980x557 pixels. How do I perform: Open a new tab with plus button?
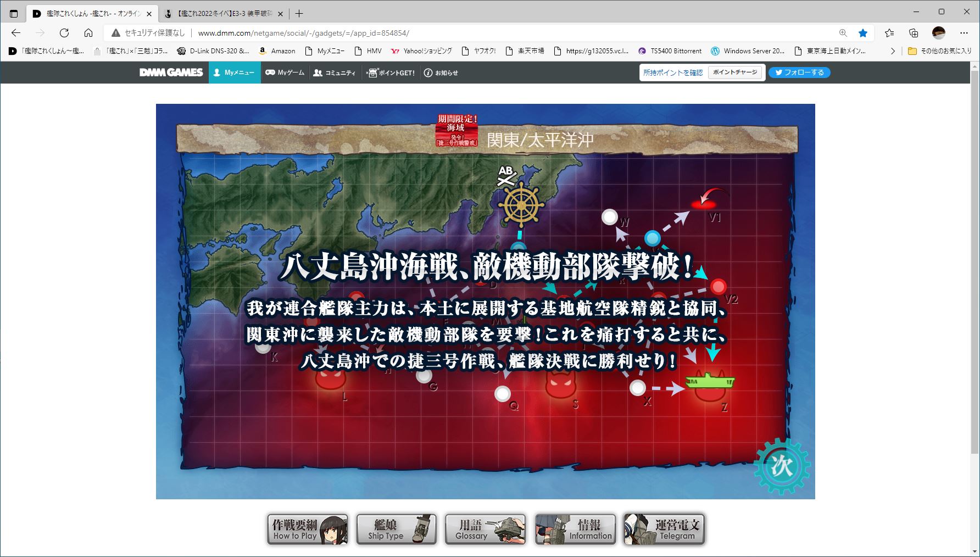299,14
